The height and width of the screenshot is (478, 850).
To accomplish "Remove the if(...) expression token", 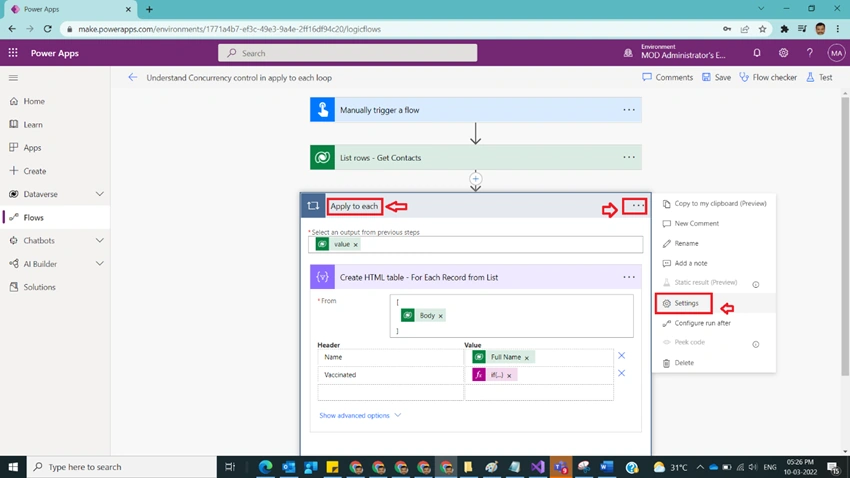I will coord(509,376).
